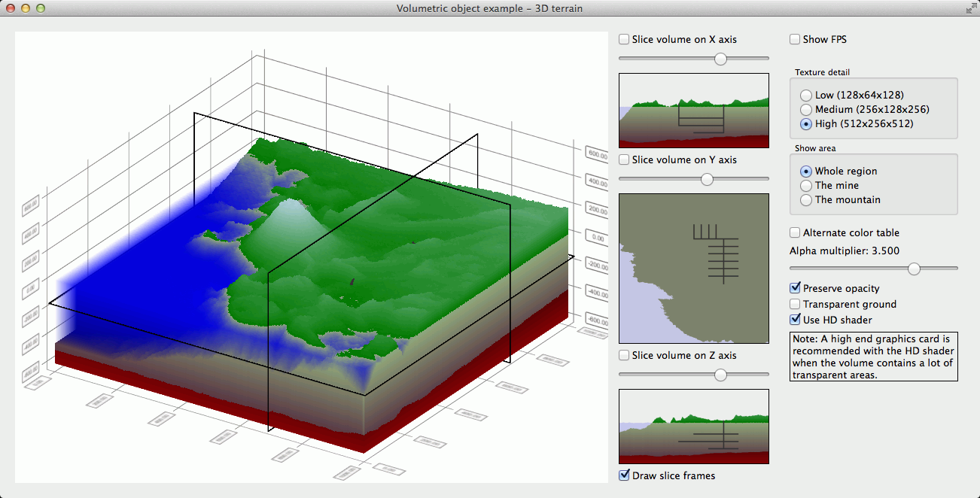Screen dimensions: 980x498
Task: Enable the Slice volume on Z axis checkbox
Action: pyautogui.click(x=623, y=355)
